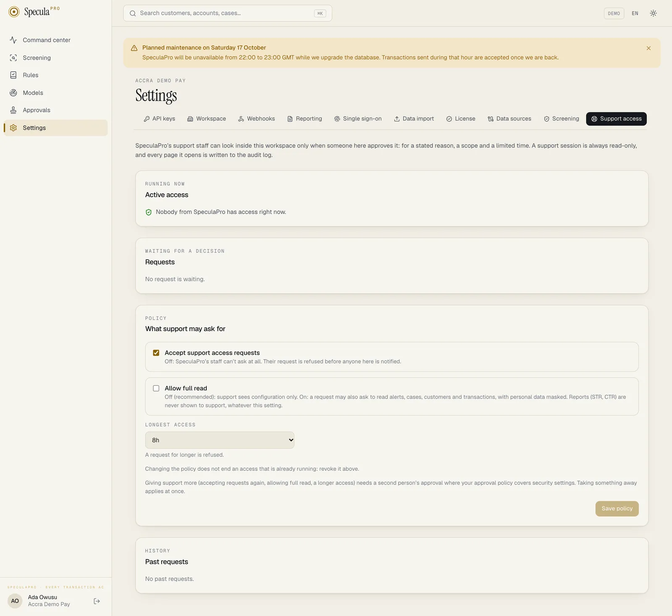Viewport: 672px width, 616px height.
Task: Dismiss the planned maintenance banner
Action: pyautogui.click(x=648, y=48)
